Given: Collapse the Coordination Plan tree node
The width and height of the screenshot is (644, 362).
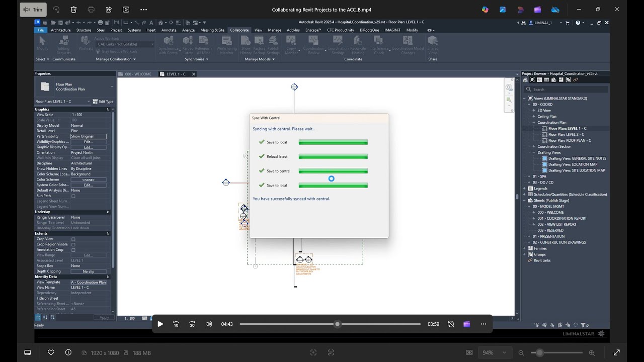Looking at the screenshot, I should (534, 122).
